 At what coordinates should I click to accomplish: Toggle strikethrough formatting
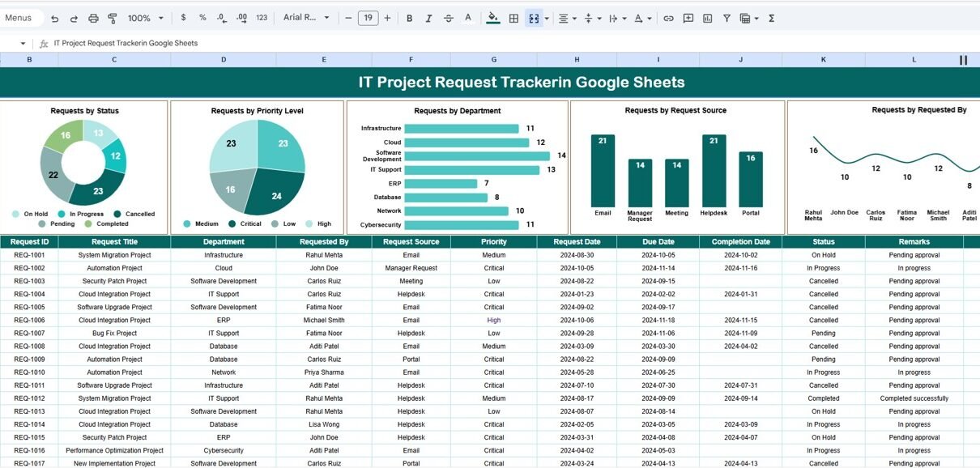click(449, 18)
